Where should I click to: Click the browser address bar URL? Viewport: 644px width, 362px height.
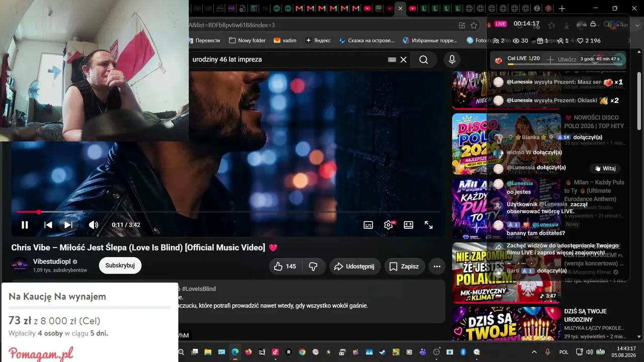[x=232, y=25]
